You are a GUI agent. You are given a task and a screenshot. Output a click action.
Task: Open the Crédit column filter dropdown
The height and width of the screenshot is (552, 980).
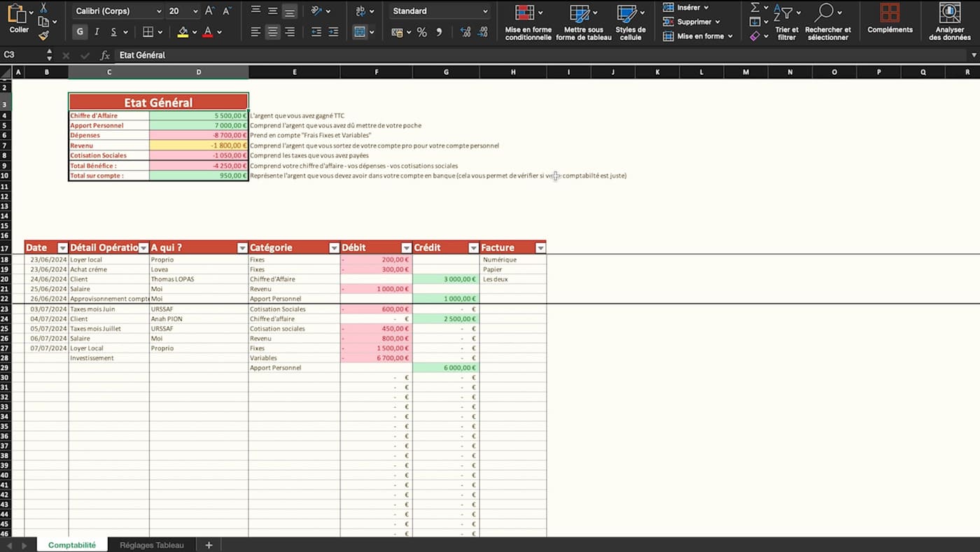point(473,248)
